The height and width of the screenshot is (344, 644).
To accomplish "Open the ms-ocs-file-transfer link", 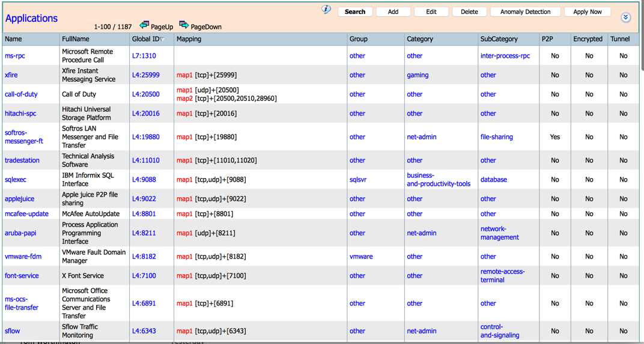I will 22,303.
